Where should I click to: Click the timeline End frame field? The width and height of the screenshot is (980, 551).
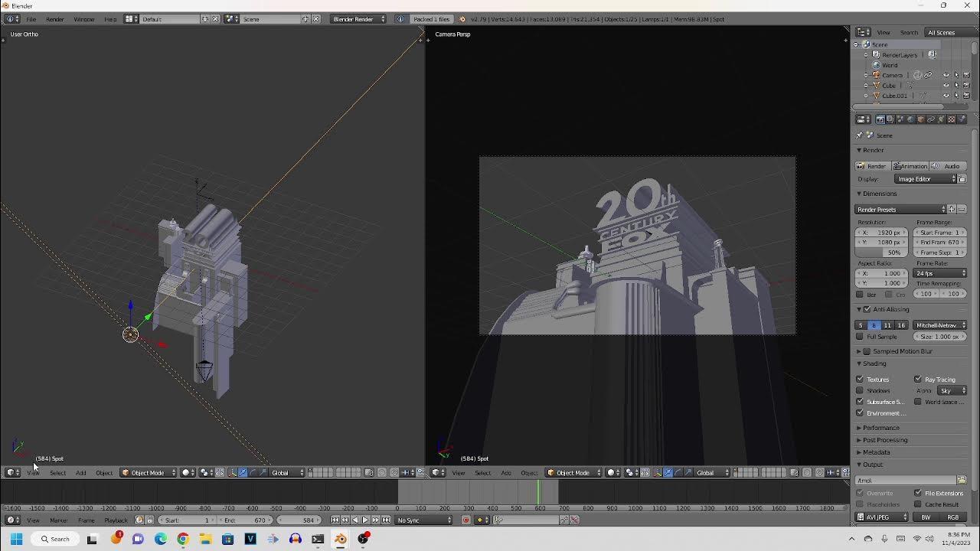point(246,520)
